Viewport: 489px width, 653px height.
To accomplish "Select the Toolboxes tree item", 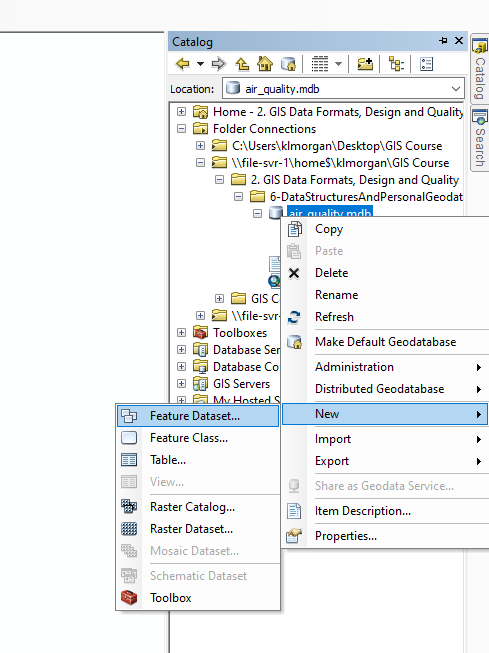I will point(240,333).
